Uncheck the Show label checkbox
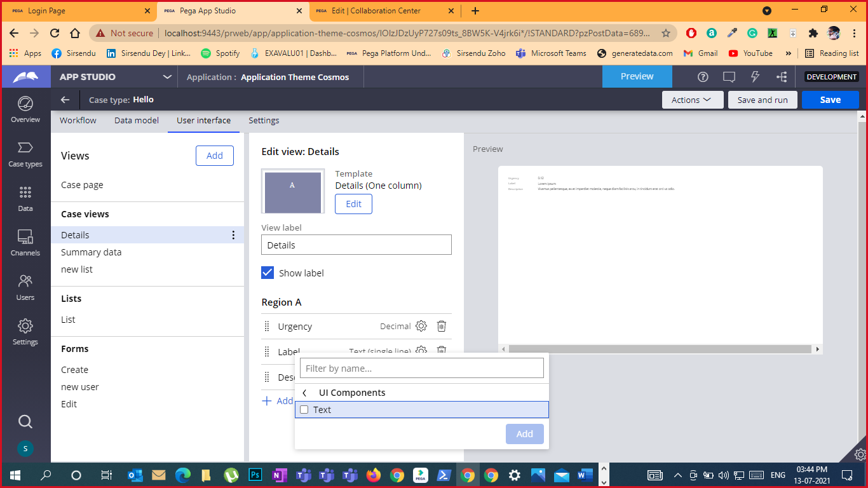Screen dimensions: 868x488 pyautogui.click(x=267, y=273)
